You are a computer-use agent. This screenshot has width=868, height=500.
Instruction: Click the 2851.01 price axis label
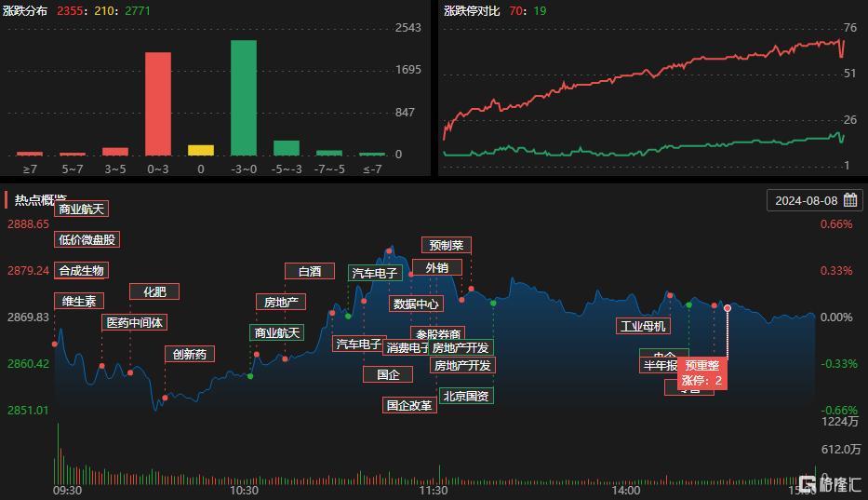pos(28,411)
